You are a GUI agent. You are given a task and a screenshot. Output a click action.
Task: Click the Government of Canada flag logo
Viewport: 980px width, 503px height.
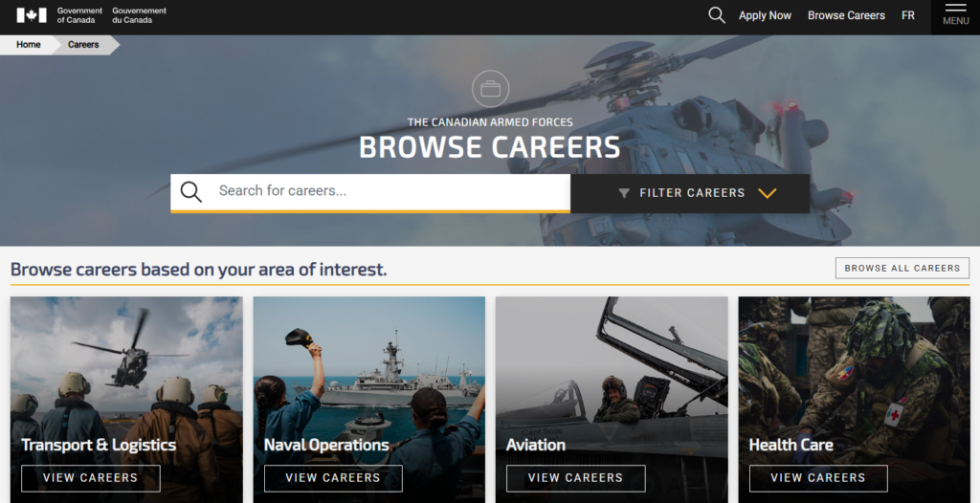(x=31, y=15)
